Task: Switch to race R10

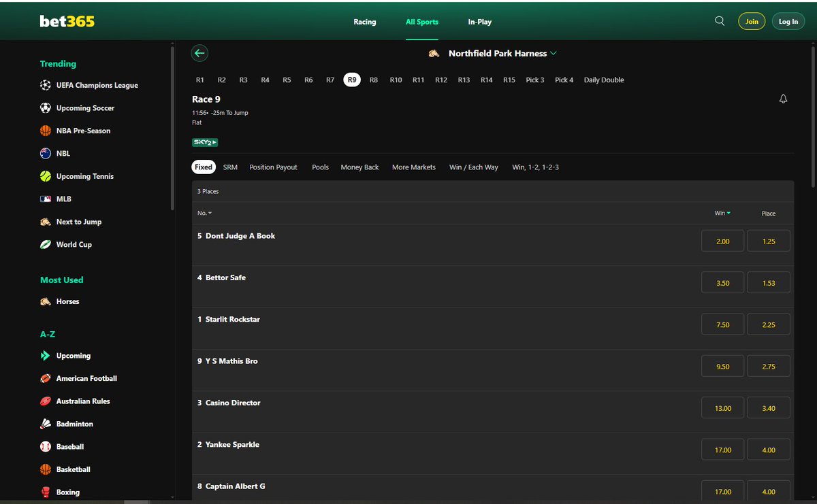Action: tap(396, 80)
